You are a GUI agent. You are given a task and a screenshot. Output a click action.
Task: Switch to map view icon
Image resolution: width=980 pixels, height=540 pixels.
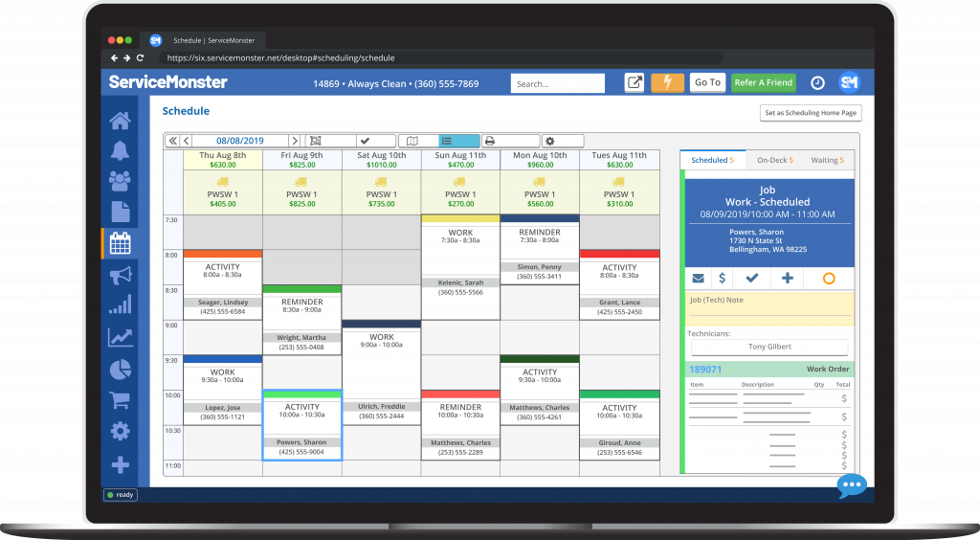click(x=412, y=141)
